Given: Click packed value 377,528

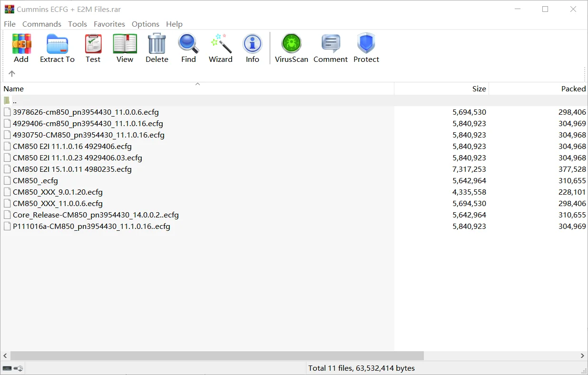Looking at the screenshot, I should coord(572,169).
